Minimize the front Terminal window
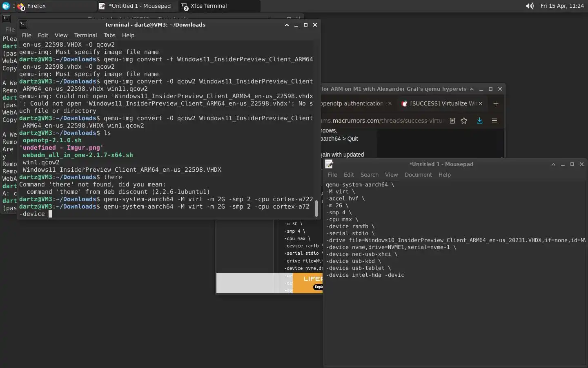The width and height of the screenshot is (588, 368). [x=296, y=25]
